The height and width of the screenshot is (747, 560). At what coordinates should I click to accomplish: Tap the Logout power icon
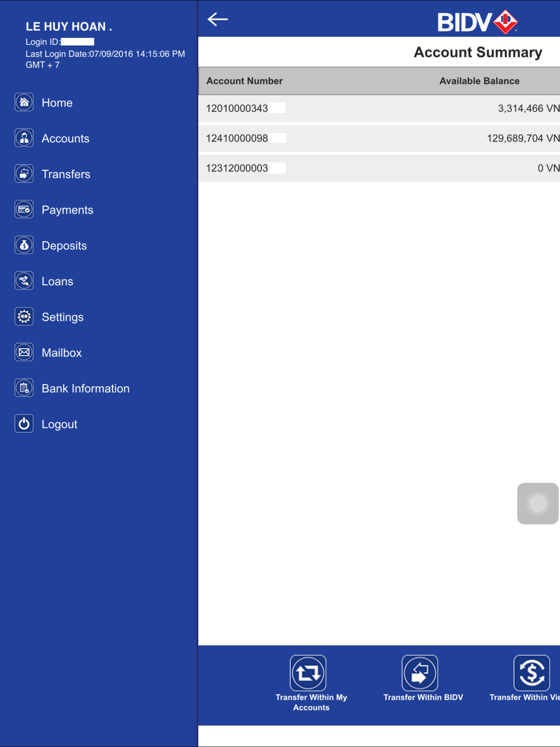click(24, 424)
